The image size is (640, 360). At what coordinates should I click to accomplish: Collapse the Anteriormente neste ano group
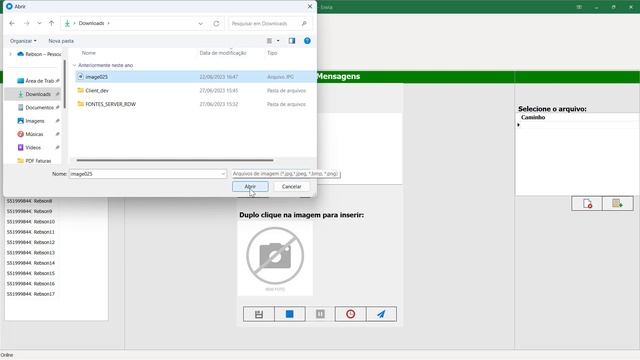click(x=74, y=65)
